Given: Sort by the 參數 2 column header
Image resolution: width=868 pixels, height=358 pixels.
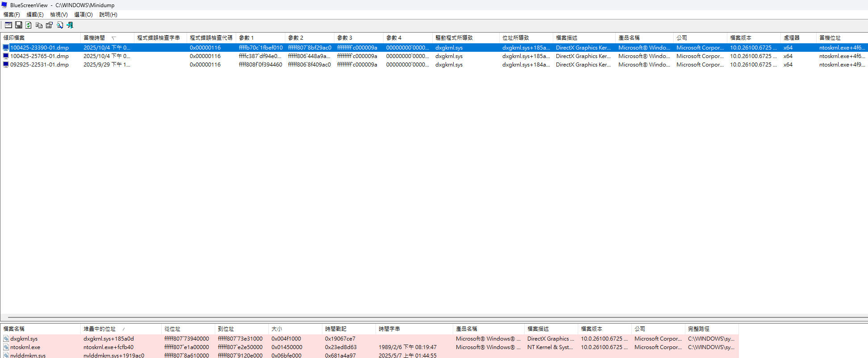Looking at the screenshot, I should (x=309, y=37).
